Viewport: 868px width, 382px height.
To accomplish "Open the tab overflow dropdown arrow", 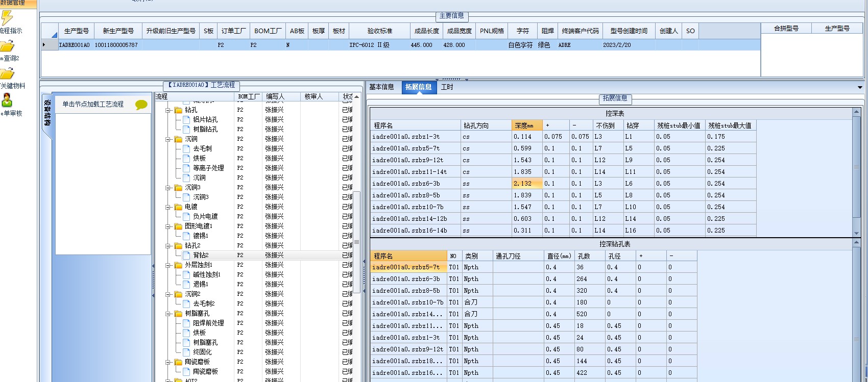I will [860, 87].
